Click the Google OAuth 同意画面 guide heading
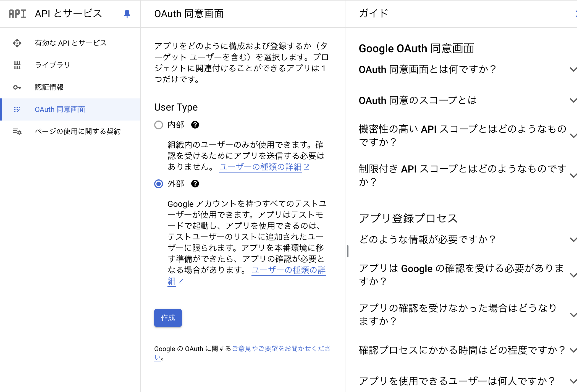Image resolution: width=577 pixels, height=392 pixels. (416, 48)
